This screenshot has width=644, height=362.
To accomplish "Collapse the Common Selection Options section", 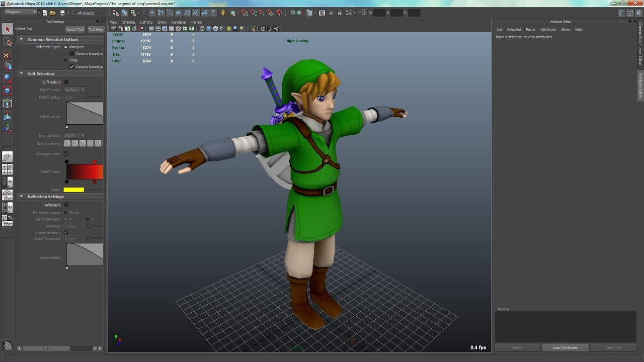I will 21,39.
